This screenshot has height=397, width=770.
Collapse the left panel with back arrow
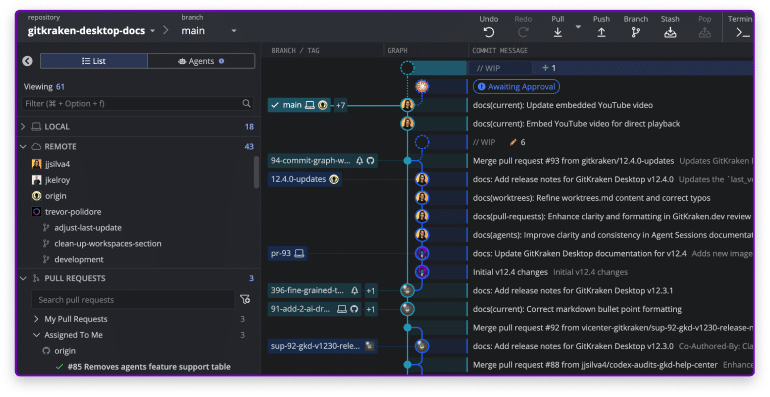tap(28, 61)
